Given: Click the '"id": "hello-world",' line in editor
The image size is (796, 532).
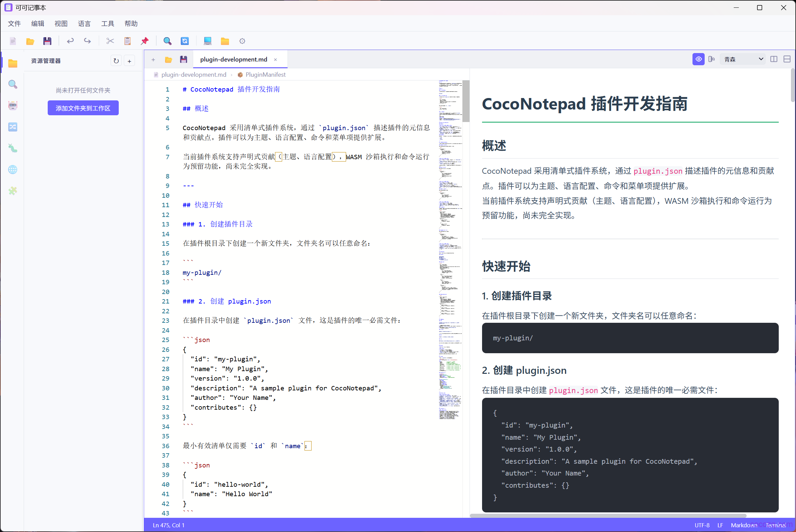Looking at the screenshot, I should tap(229, 484).
